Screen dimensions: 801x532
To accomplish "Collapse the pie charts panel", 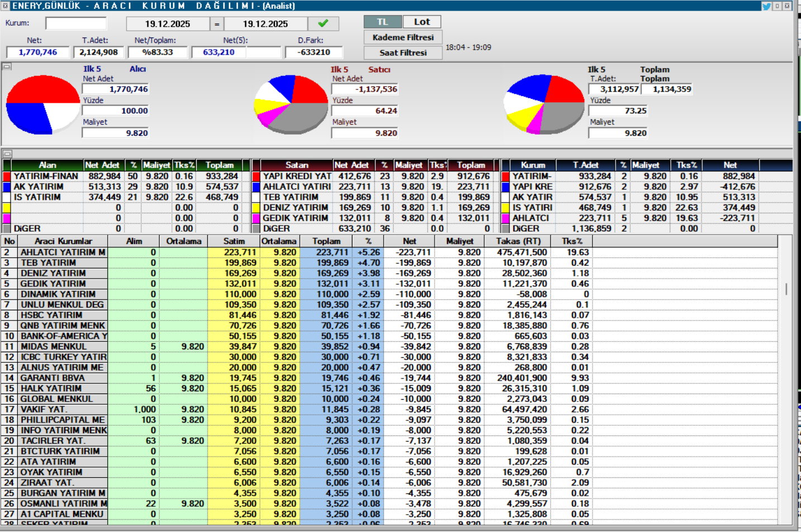I will tap(7, 66).
